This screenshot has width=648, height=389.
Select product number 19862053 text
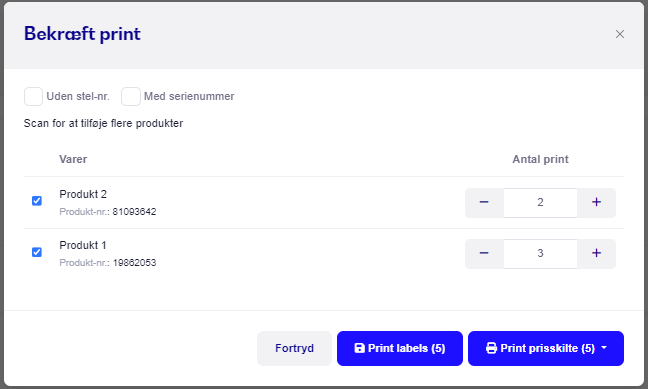134,263
